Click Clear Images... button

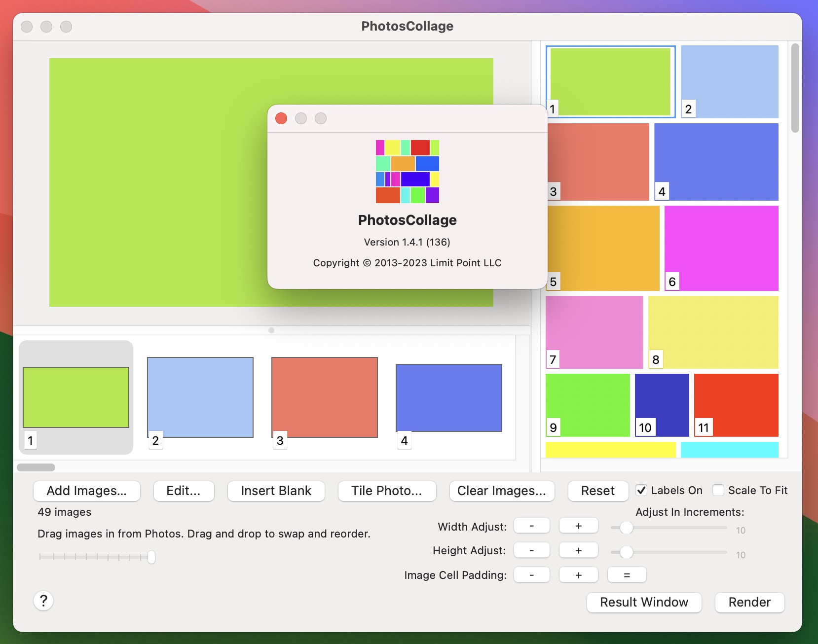click(502, 491)
